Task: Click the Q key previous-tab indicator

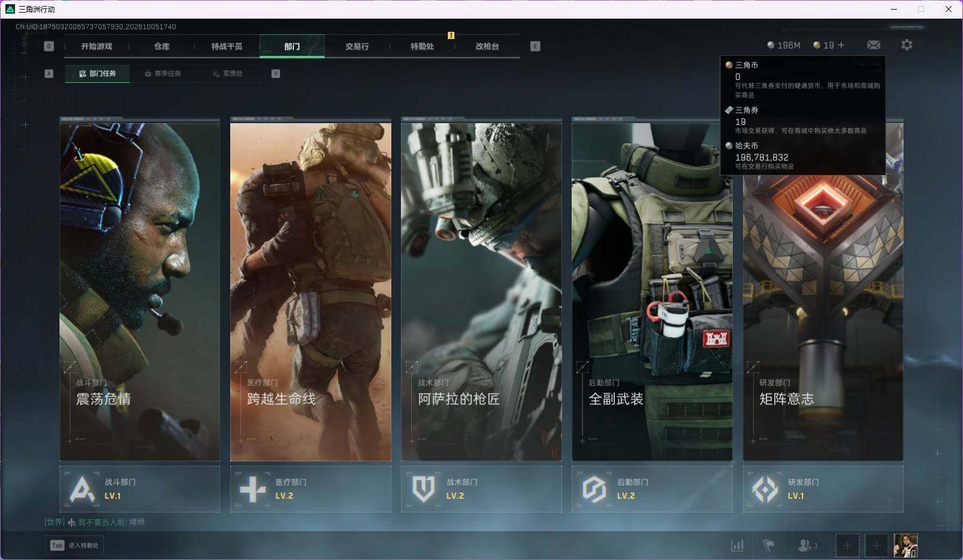Action: coord(49,46)
